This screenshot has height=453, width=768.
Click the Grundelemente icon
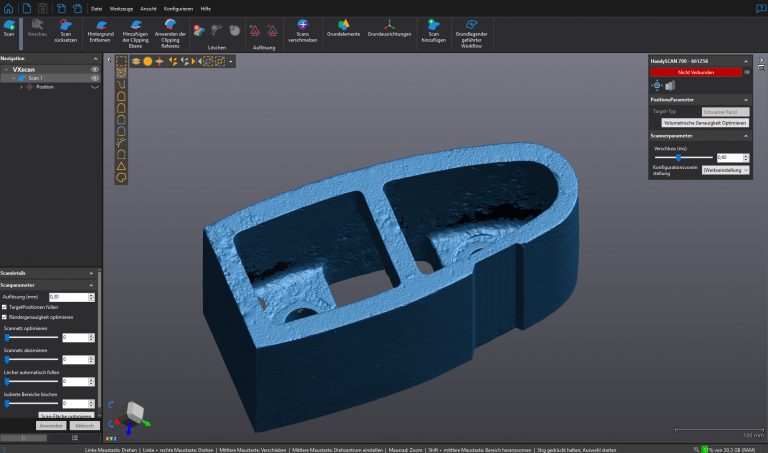point(343,27)
